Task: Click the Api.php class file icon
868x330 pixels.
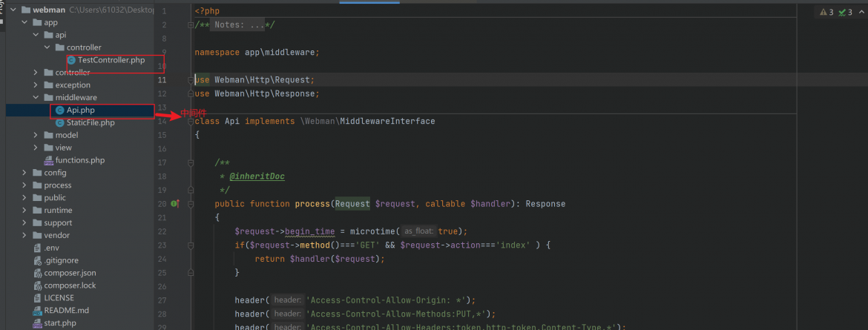Action: (60, 110)
